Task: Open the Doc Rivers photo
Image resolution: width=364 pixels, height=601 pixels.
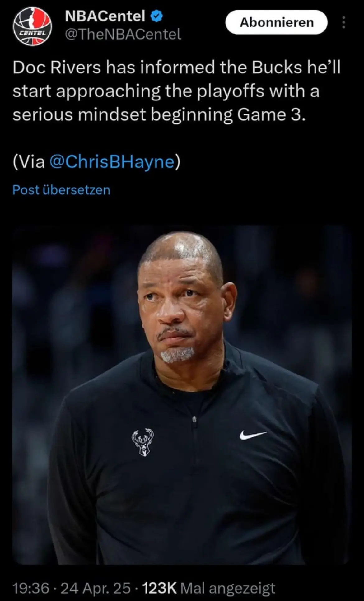Action: tap(182, 395)
